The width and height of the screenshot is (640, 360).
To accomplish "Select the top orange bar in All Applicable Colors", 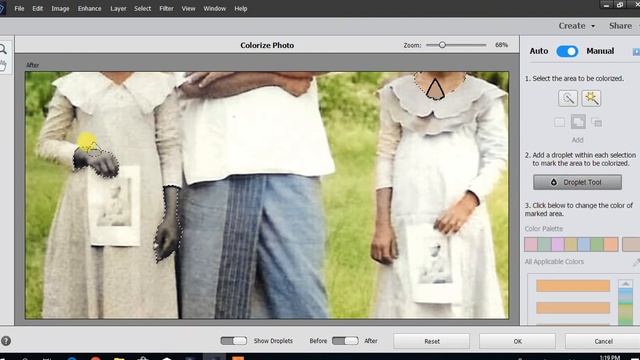I will tap(573, 286).
